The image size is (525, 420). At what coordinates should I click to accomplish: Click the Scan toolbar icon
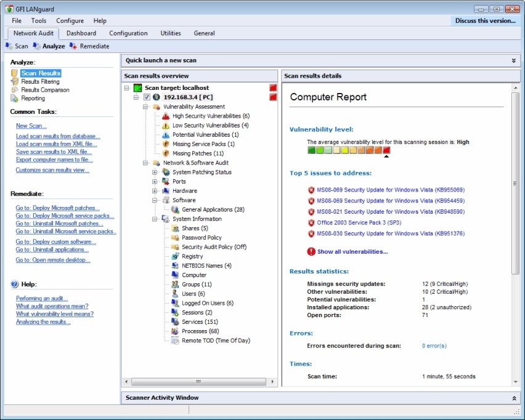point(9,46)
